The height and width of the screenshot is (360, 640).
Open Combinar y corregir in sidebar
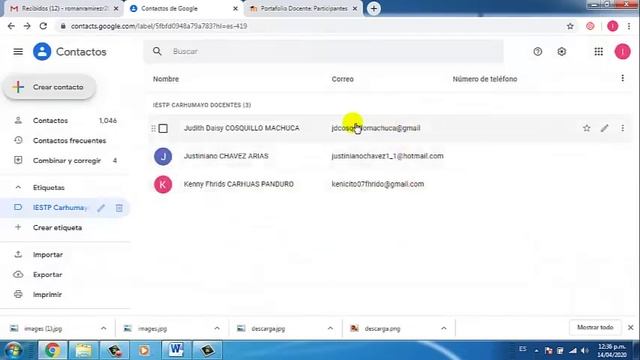65,160
